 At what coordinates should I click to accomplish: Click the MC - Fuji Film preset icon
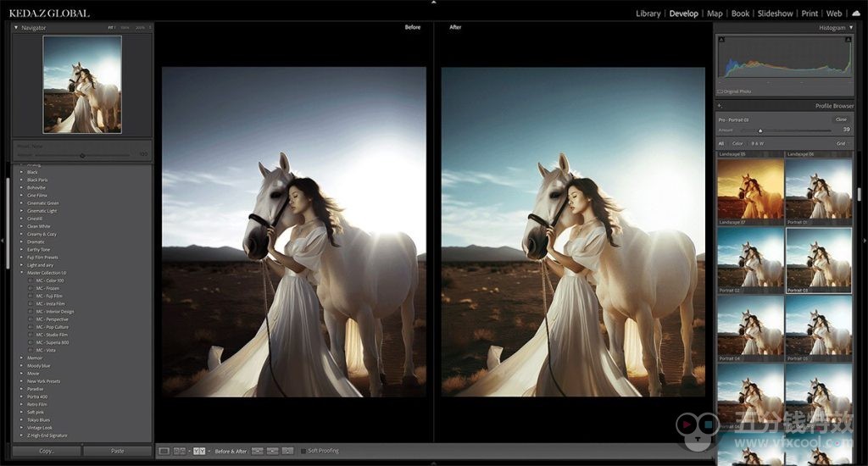31,296
